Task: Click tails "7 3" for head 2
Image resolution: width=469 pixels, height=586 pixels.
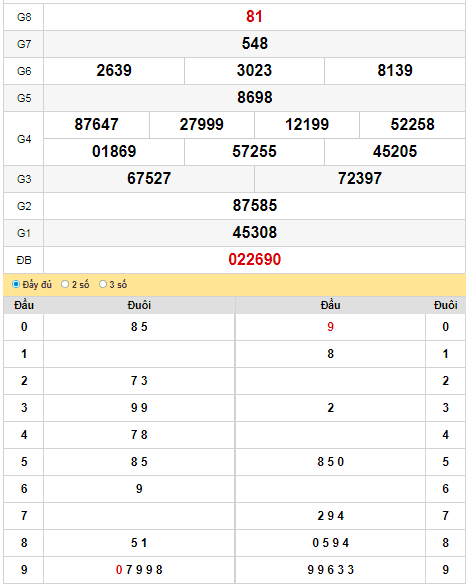Action: click(139, 380)
